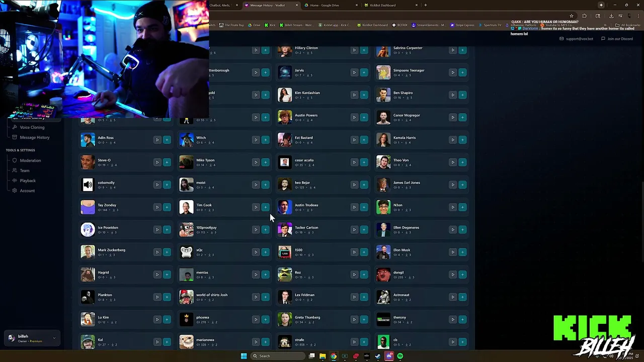Screen dimensions: 644x362
Task: Play the Hillary Clinton voice preview
Action: coord(354,50)
